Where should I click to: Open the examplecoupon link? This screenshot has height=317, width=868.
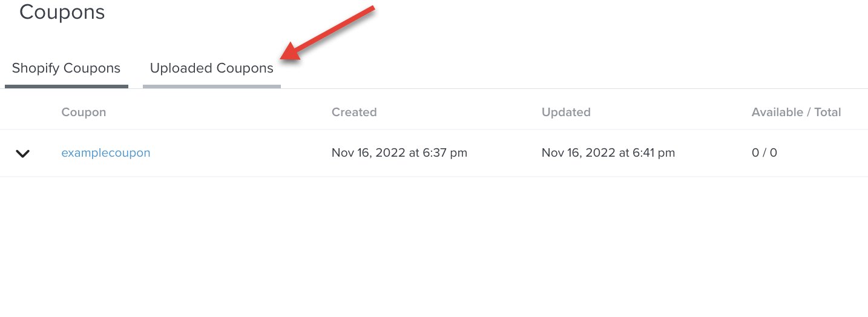point(106,153)
